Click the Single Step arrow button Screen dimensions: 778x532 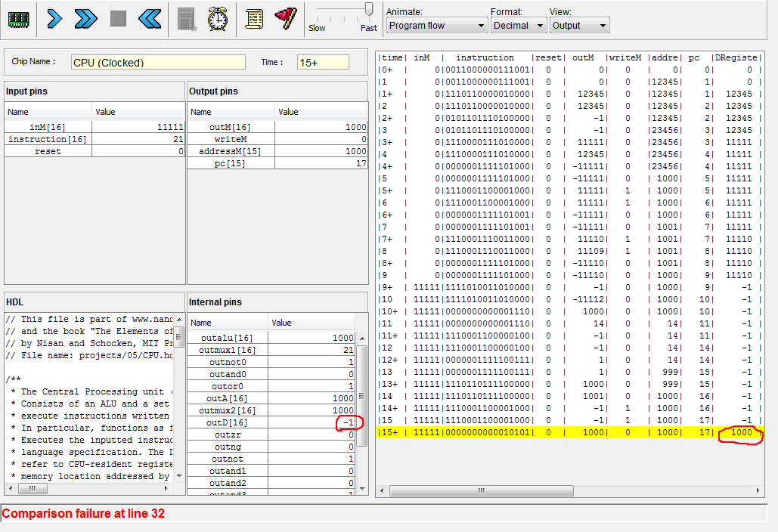coord(54,19)
